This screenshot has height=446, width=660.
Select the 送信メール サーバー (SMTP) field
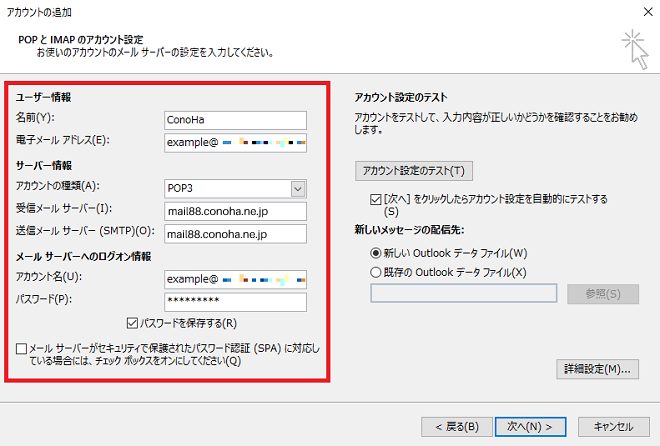click(x=235, y=234)
